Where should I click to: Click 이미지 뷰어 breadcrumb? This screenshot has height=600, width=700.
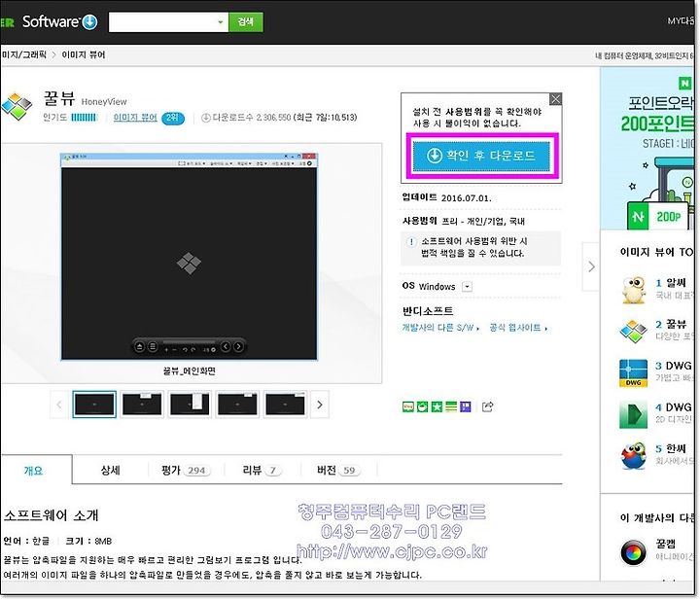[84, 54]
